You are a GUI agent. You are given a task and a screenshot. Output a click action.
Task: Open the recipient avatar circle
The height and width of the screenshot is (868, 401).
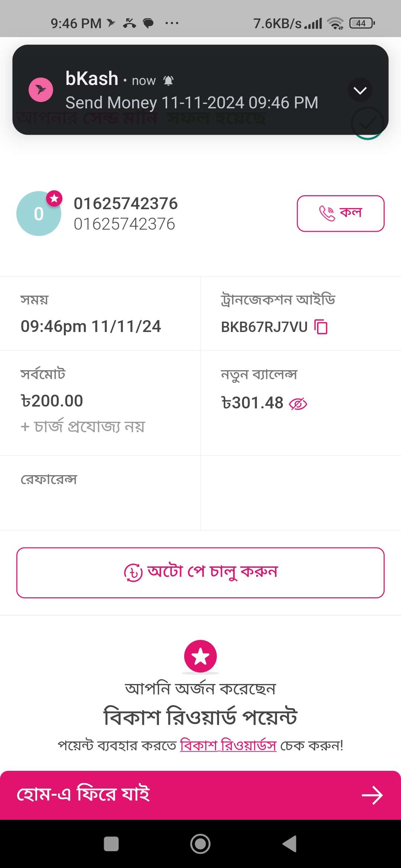pos(39,214)
